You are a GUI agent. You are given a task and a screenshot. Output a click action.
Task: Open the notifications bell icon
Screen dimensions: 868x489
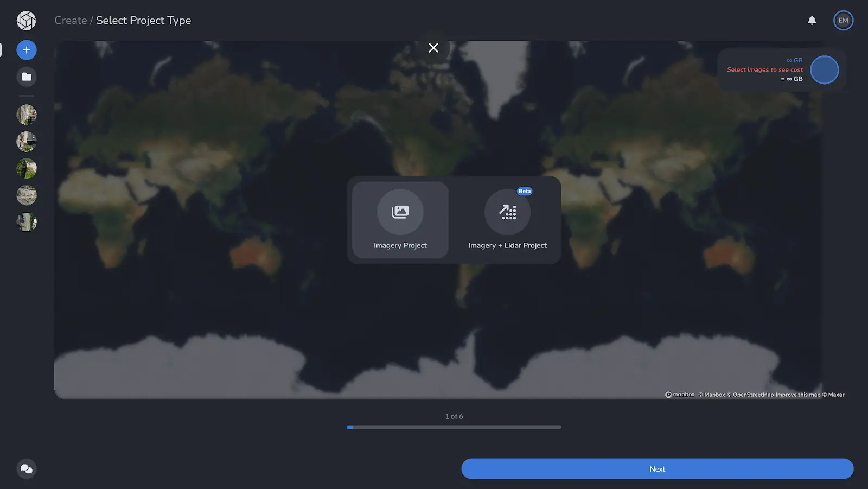coord(812,20)
